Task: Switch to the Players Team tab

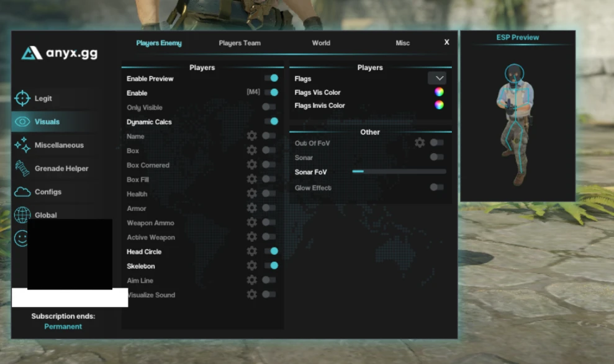Action: point(240,43)
